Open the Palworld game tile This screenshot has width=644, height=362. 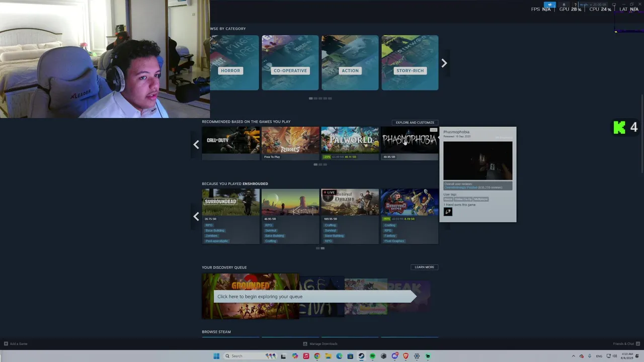350,143
